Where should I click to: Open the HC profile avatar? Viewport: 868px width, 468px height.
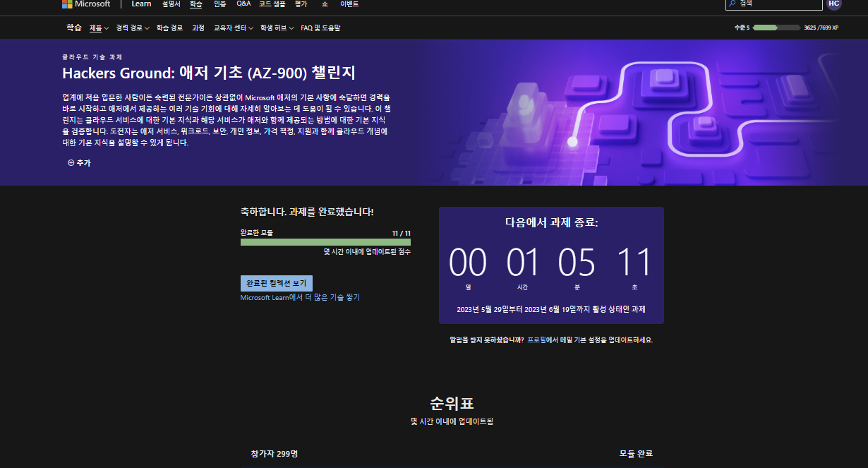pos(833,5)
